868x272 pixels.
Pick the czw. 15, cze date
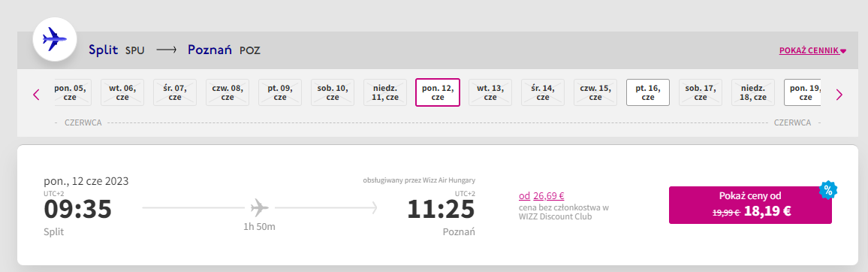(x=595, y=92)
